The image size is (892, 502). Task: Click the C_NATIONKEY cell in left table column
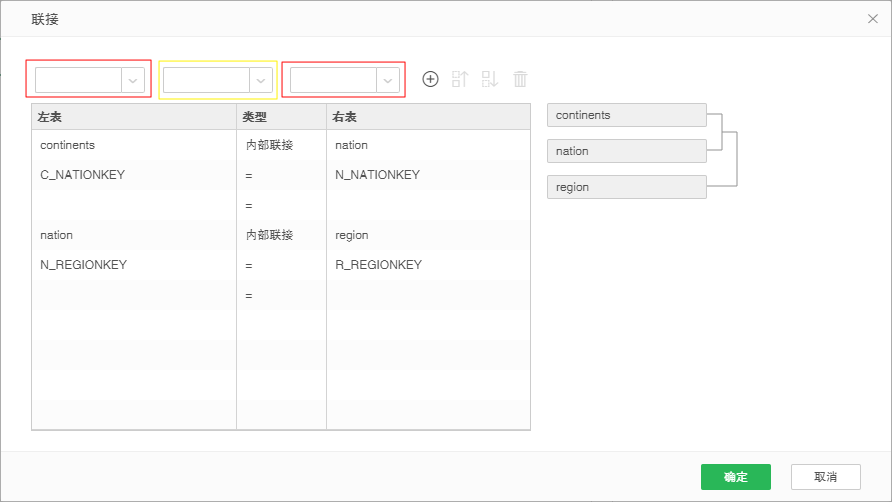coord(83,175)
